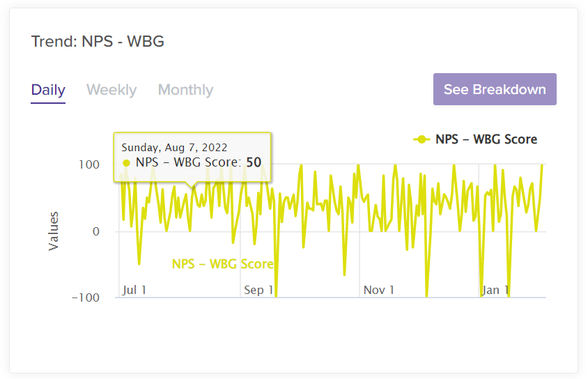Toggle NPS – WBG Score series in legend
This screenshot has width=588, height=379.
(486, 139)
